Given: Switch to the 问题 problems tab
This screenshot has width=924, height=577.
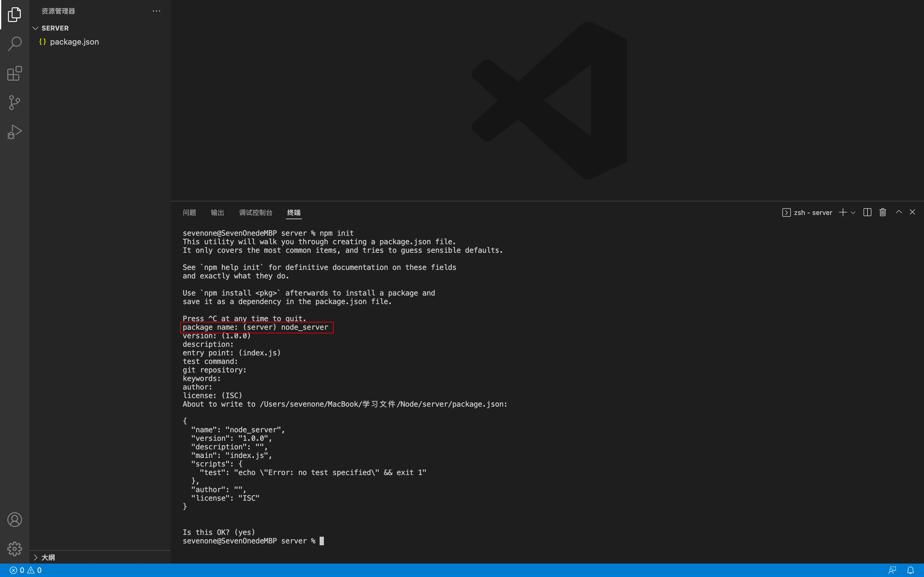Looking at the screenshot, I should (189, 212).
